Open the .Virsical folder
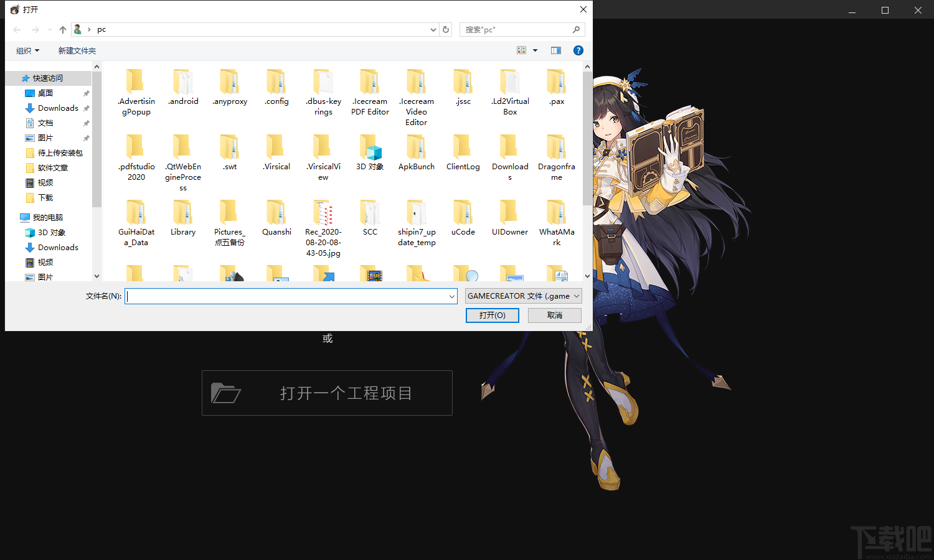 coord(276,152)
